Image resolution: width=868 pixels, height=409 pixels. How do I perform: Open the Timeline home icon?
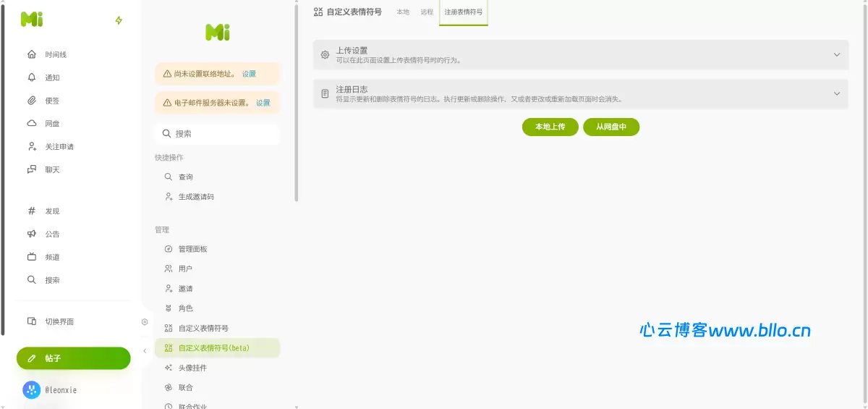31,54
